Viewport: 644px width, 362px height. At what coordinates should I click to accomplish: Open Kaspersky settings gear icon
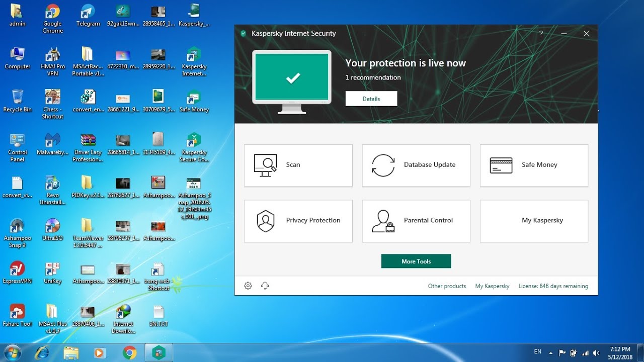coord(248,286)
